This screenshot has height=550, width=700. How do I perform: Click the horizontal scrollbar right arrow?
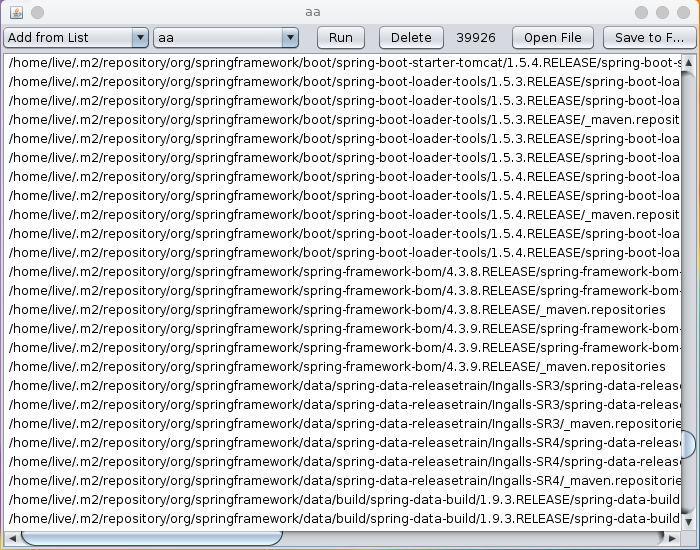[672, 538]
